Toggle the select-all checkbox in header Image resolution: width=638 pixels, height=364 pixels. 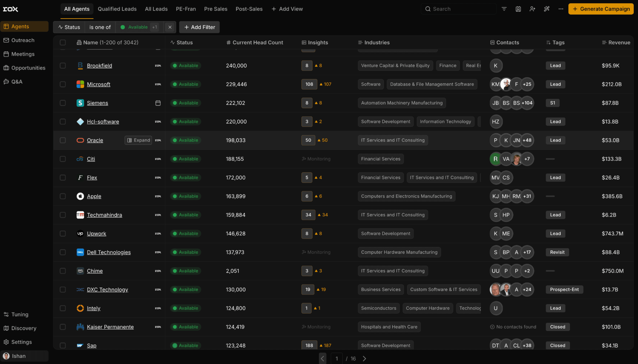(63, 43)
